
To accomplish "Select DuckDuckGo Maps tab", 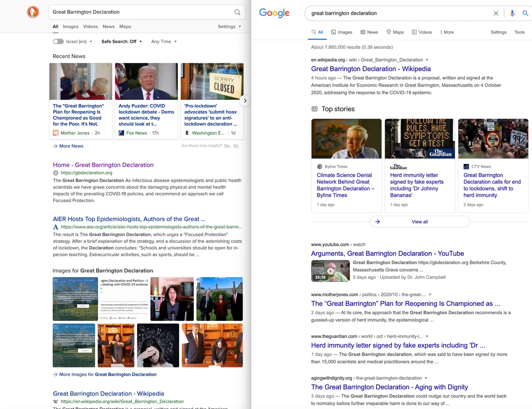I will 125,27.
